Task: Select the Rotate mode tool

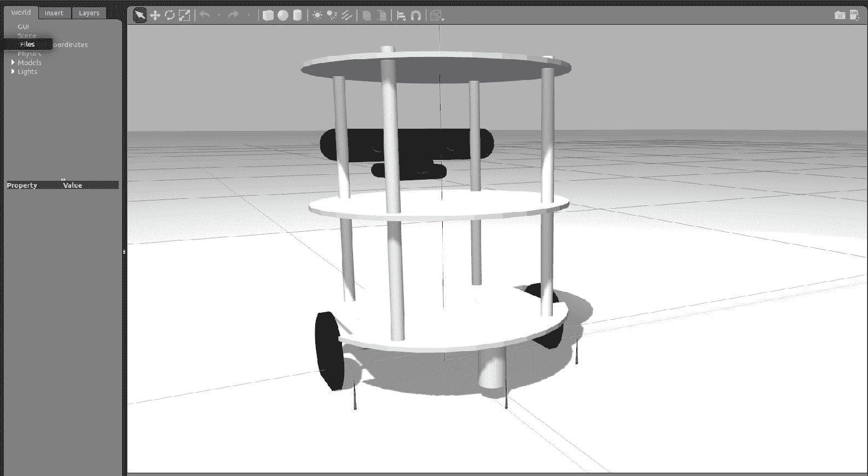Action: point(170,15)
